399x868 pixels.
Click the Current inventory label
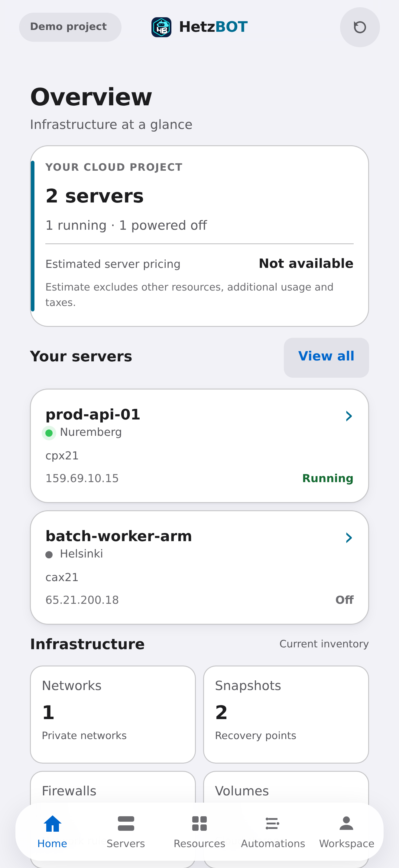pyautogui.click(x=324, y=644)
